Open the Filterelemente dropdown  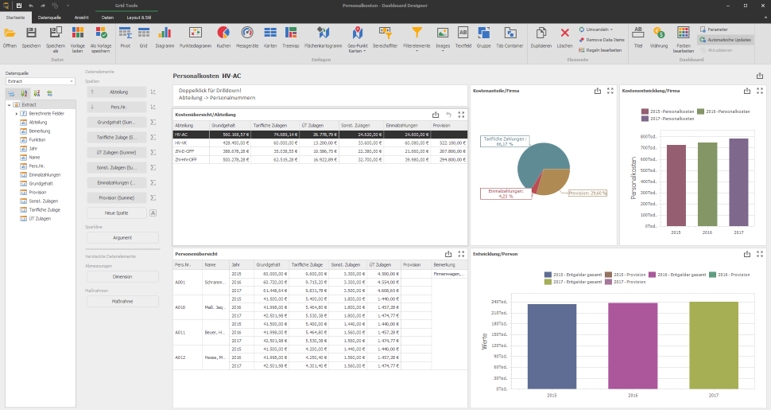point(415,40)
